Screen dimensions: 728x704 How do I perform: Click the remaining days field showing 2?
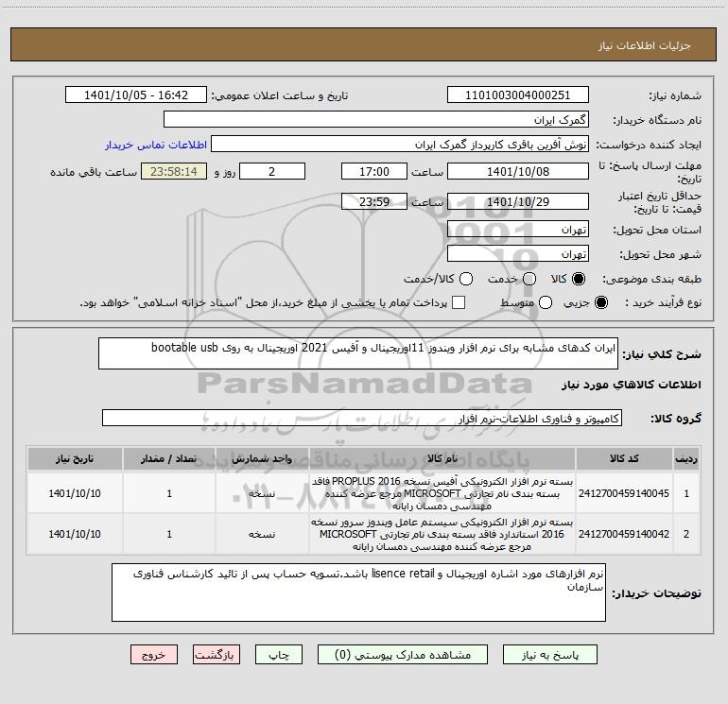(272, 171)
